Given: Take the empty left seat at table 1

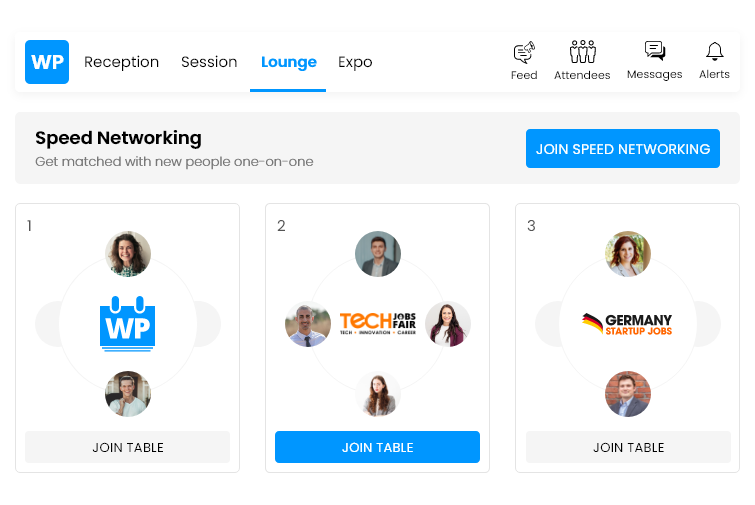Looking at the screenshot, I should [47, 324].
